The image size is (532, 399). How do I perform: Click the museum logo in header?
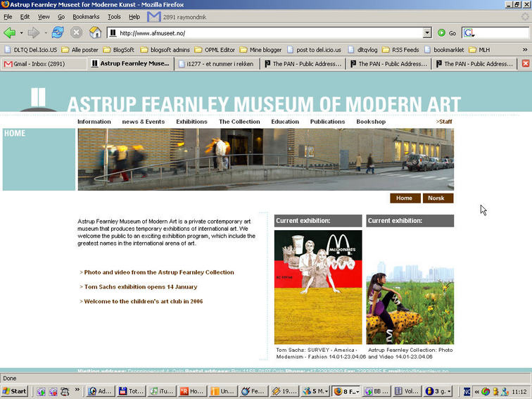(x=38, y=99)
